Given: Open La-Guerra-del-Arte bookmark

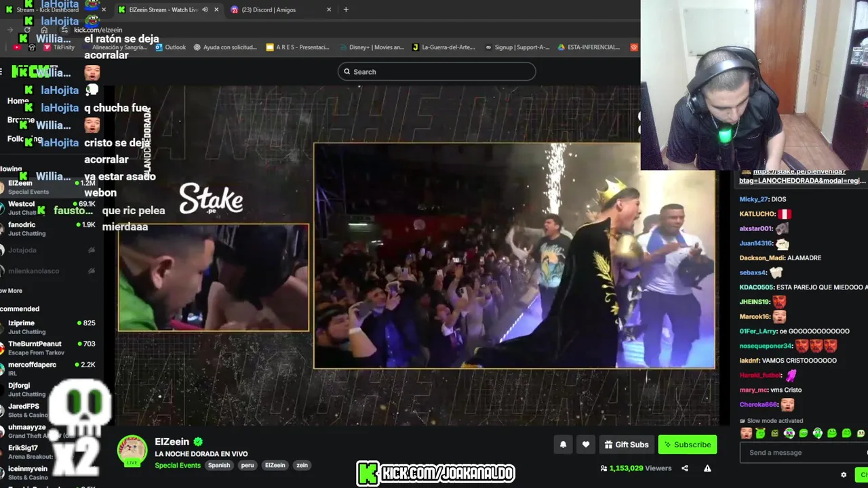Looking at the screenshot, I should pos(443,47).
